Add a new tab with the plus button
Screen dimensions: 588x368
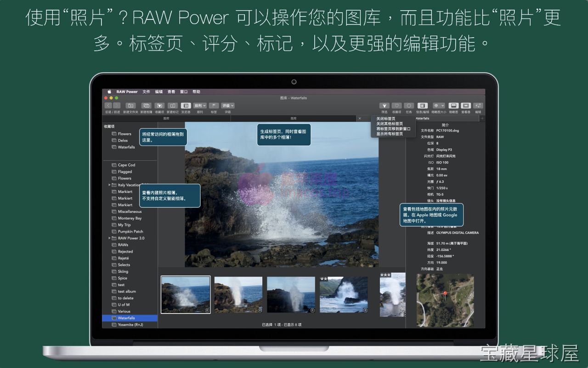coord(482,119)
